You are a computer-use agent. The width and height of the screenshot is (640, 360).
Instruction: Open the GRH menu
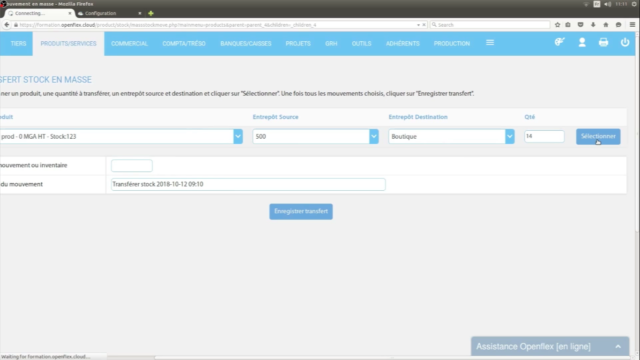[331, 43]
